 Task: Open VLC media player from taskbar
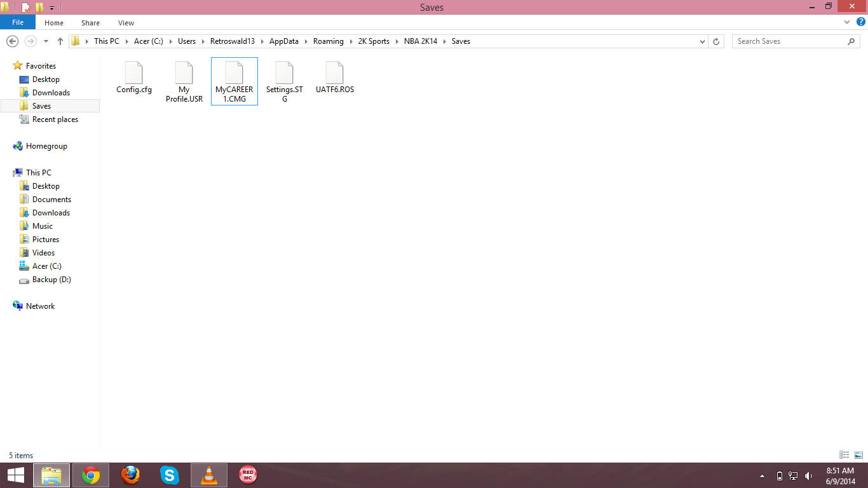[x=208, y=475]
